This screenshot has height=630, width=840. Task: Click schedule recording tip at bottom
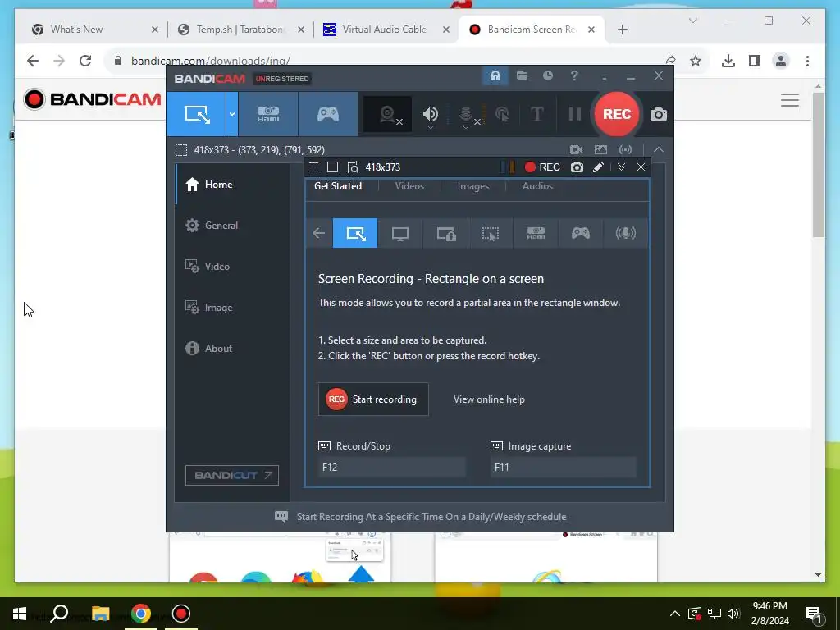(x=421, y=517)
